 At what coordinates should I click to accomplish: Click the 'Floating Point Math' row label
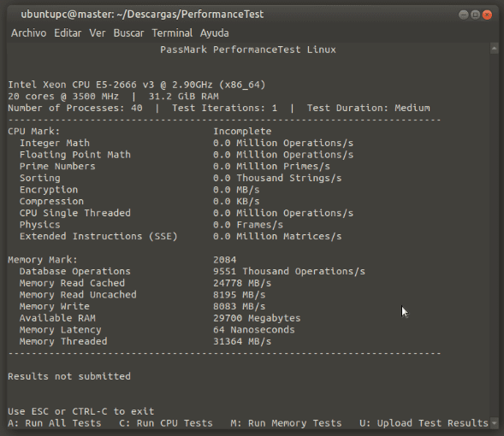(x=75, y=155)
